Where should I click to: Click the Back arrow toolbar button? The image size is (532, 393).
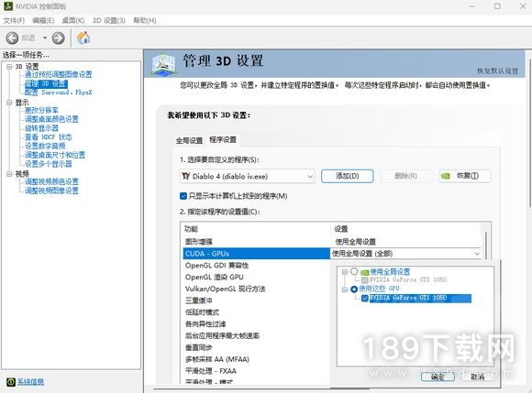point(12,38)
